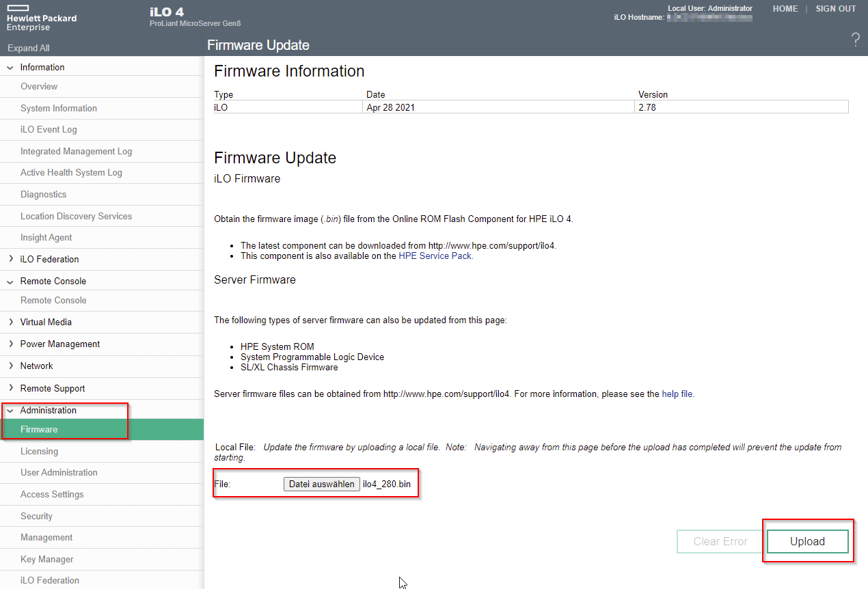The height and width of the screenshot is (589, 868).
Task: Go to iLO Event Log
Action: [49, 129]
